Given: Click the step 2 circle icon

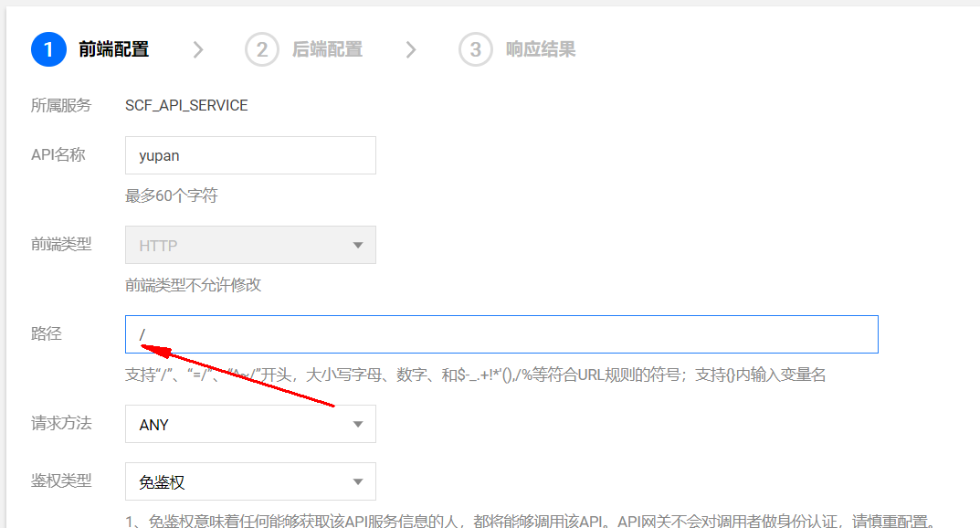Looking at the screenshot, I should pyautogui.click(x=262, y=49).
